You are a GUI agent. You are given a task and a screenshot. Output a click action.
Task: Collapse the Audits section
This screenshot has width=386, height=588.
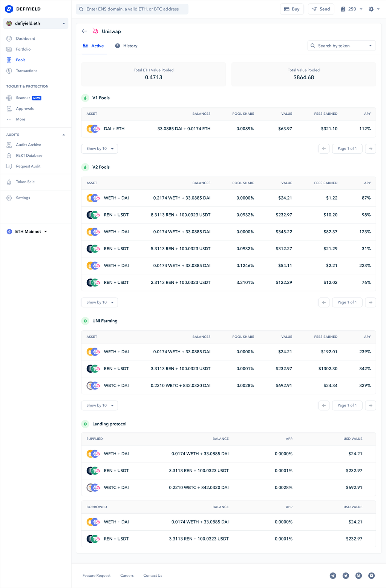(x=64, y=135)
